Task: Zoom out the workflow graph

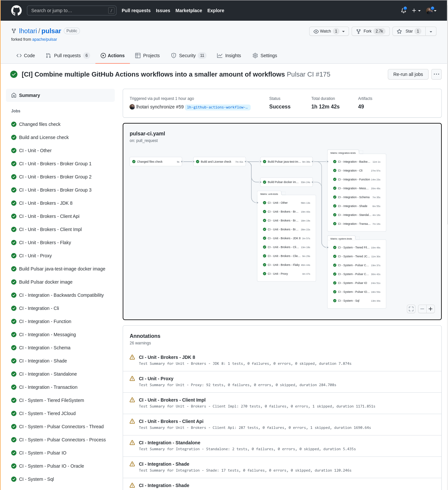Action: click(x=422, y=309)
